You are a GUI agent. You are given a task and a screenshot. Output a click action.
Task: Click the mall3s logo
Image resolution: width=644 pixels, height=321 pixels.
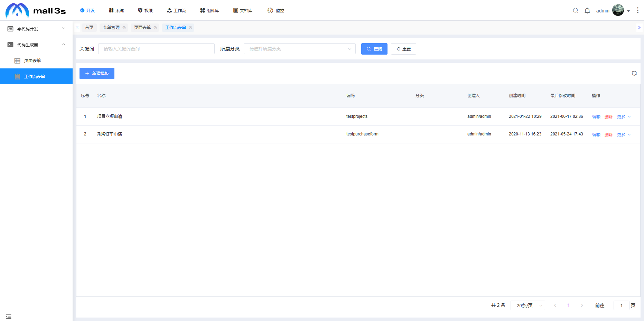[x=36, y=10]
